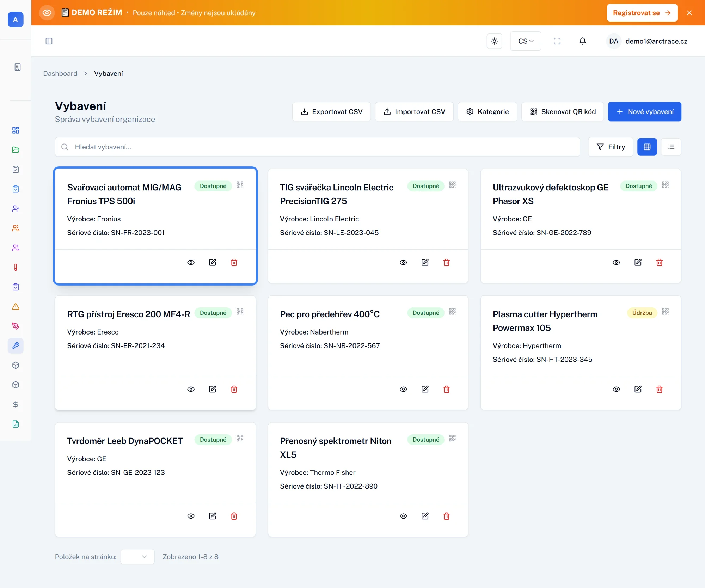Click Nové vybavení button
705x588 pixels.
click(644, 112)
